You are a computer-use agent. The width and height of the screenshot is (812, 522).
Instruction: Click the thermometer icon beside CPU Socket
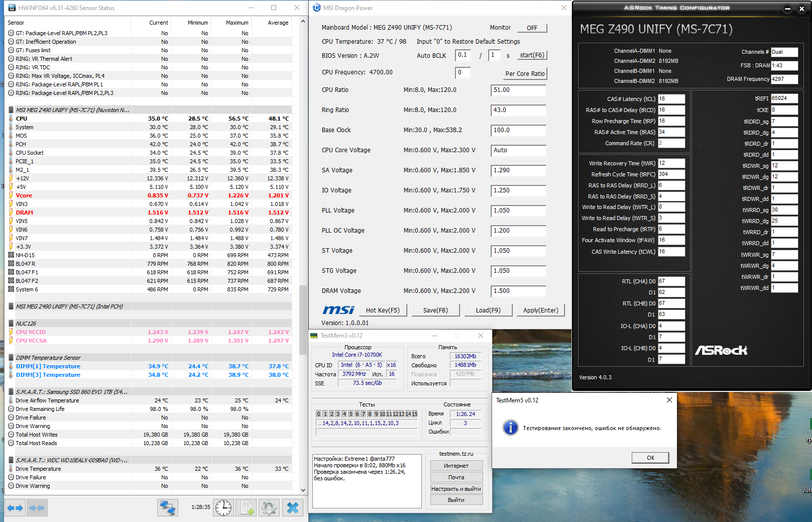[x=11, y=153]
